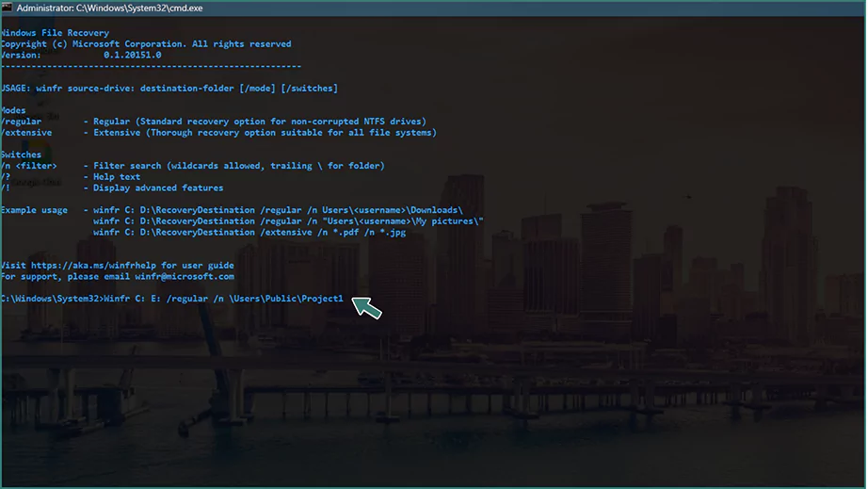Click the '/n <filter>' switch line
868x489 pixels.
point(192,166)
